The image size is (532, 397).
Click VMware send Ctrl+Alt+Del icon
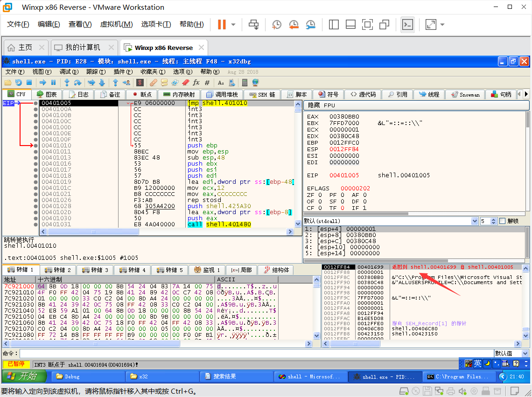(253, 24)
